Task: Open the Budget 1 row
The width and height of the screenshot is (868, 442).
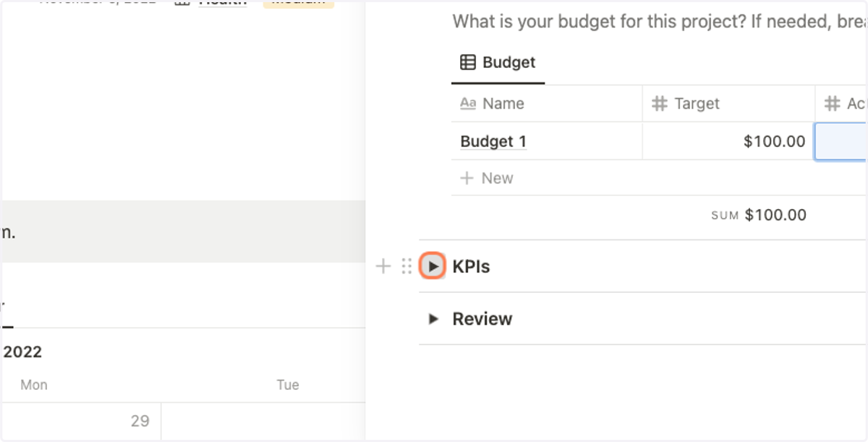Action: point(493,141)
